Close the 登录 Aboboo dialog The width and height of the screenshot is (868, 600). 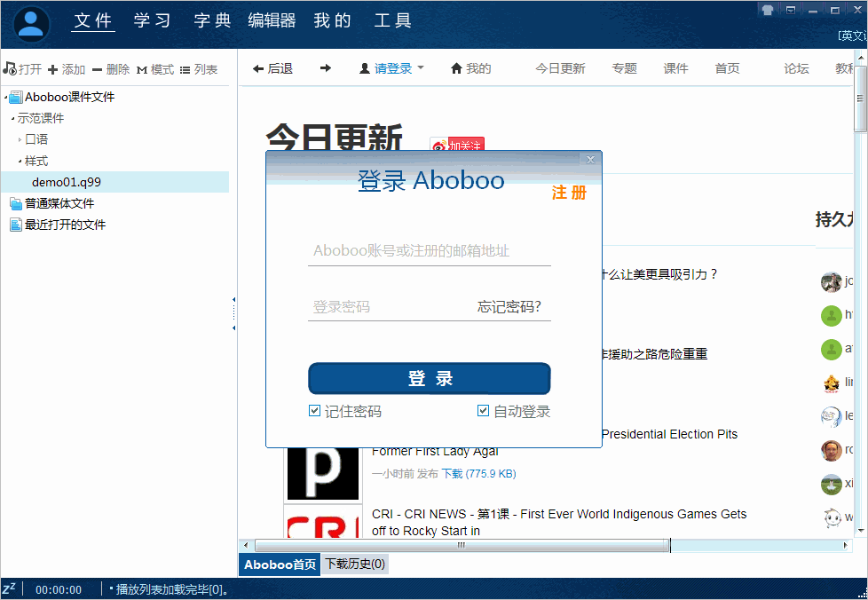[x=591, y=160]
